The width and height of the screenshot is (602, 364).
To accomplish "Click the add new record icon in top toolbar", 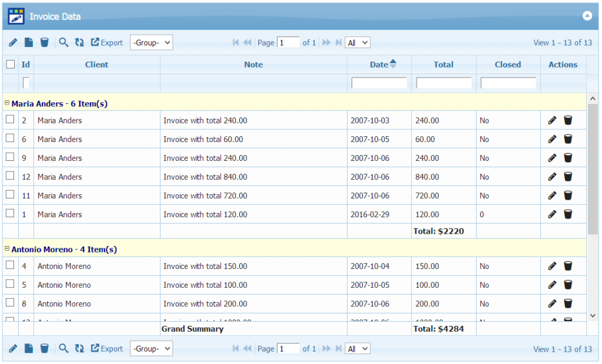I will click(x=28, y=42).
